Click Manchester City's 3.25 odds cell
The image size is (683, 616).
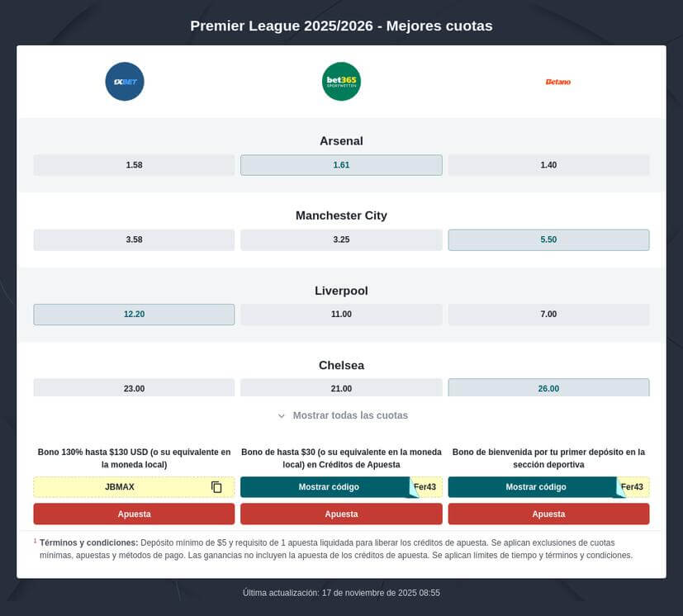click(x=341, y=239)
